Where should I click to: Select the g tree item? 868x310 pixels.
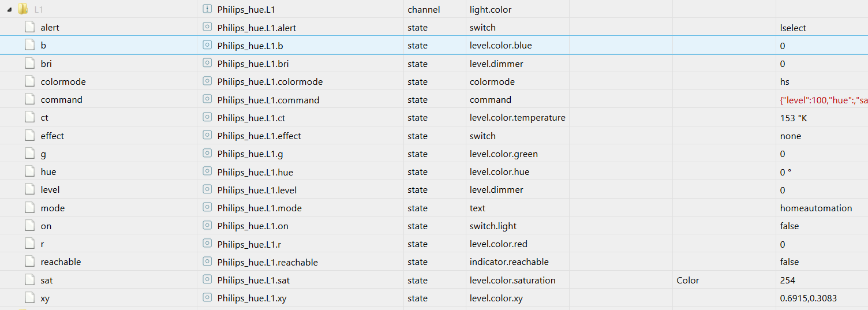(43, 154)
